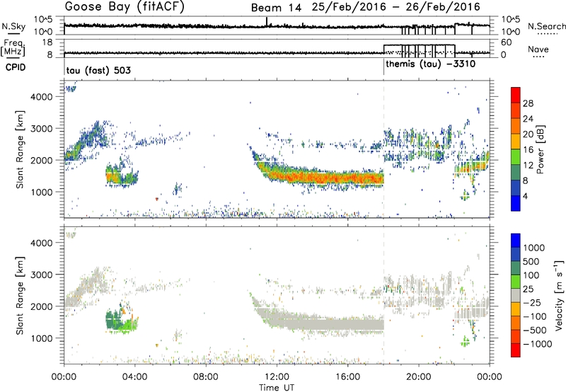Viewport: 566px width, 392px height.
Task: Click the "Slant Range [km]" label of power panel
Action: tap(20, 149)
